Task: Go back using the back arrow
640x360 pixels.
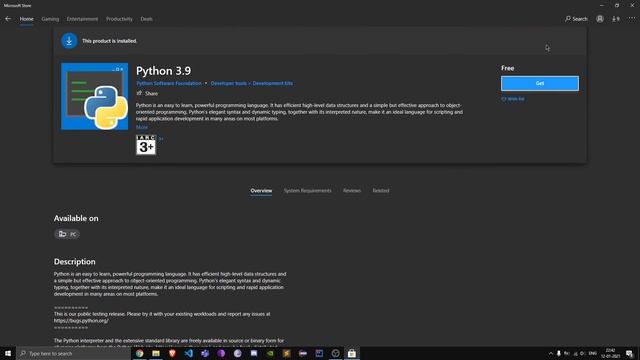Action: 8,19
